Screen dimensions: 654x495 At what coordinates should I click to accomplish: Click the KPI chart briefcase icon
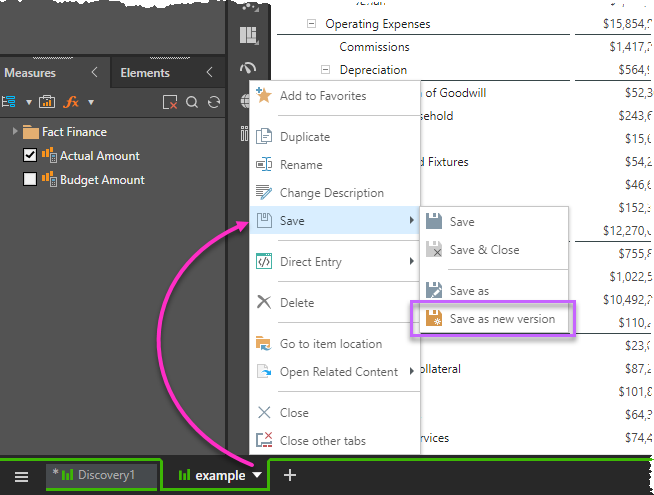pos(47,102)
